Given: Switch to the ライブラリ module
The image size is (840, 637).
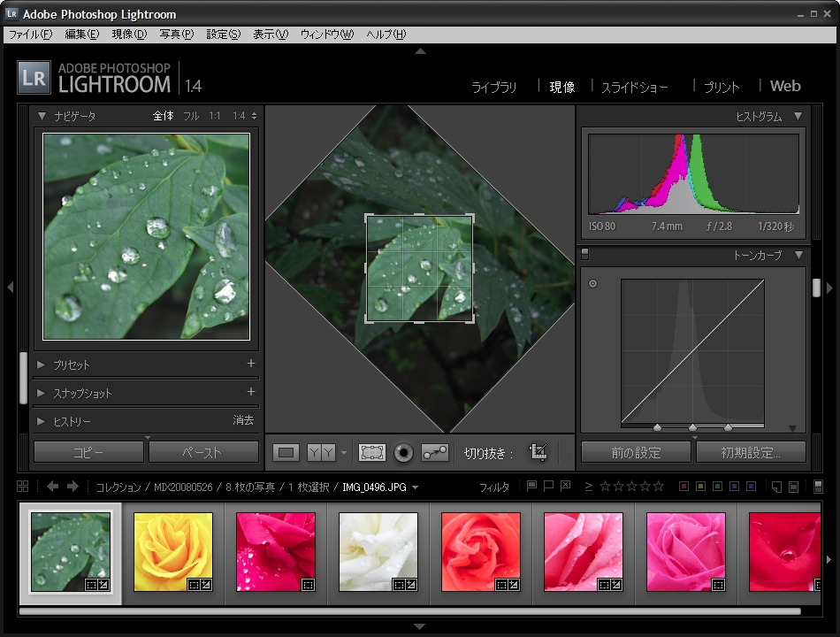Looking at the screenshot, I should tap(493, 87).
